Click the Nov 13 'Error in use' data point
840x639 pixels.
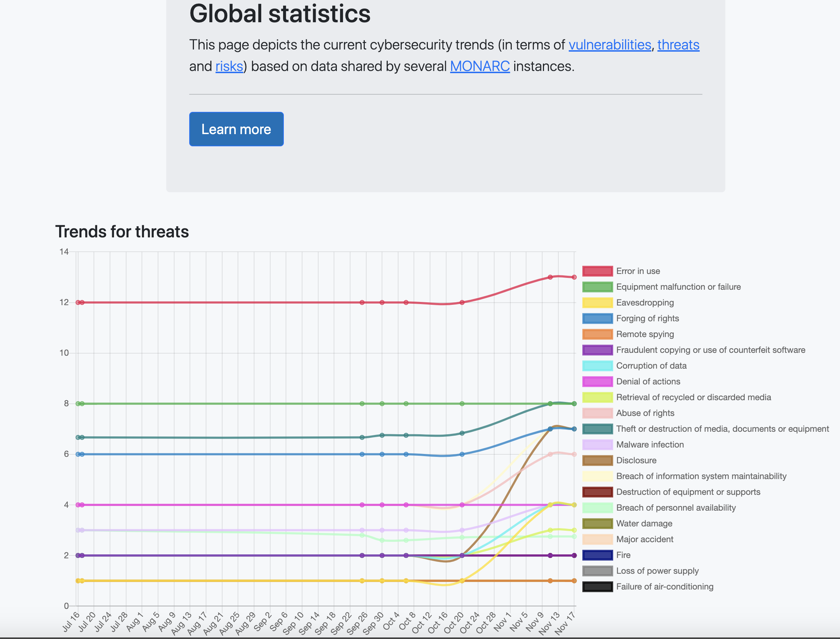(x=550, y=277)
